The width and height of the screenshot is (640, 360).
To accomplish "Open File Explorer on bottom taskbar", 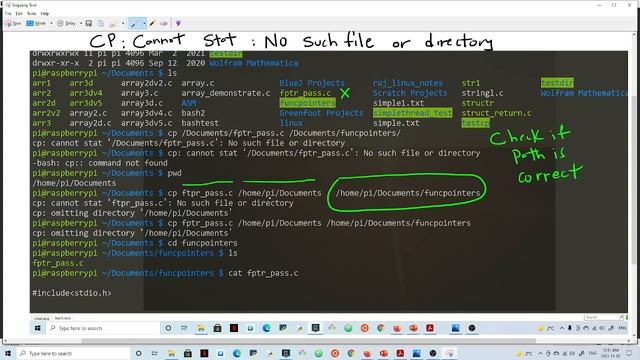I will [171, 353].
